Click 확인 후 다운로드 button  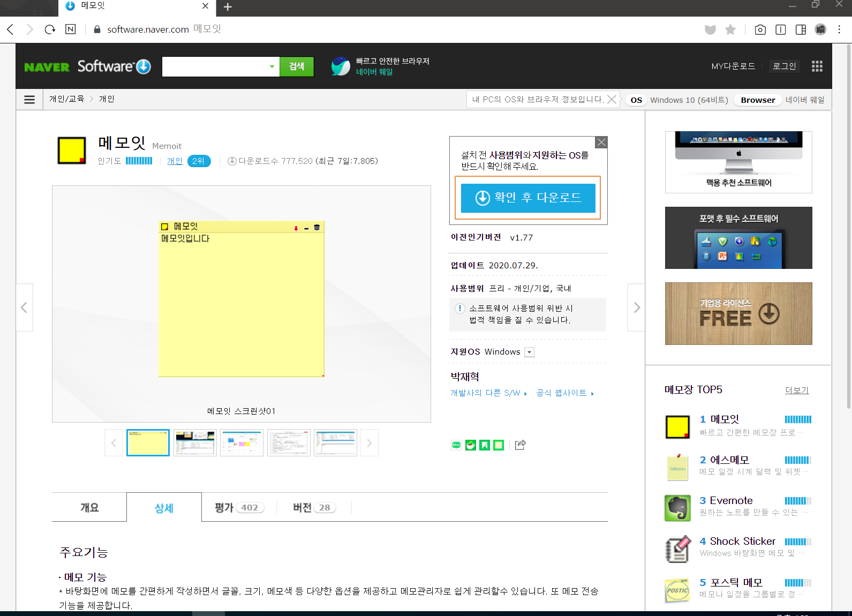pyautogui.click(x=528, y=198)
